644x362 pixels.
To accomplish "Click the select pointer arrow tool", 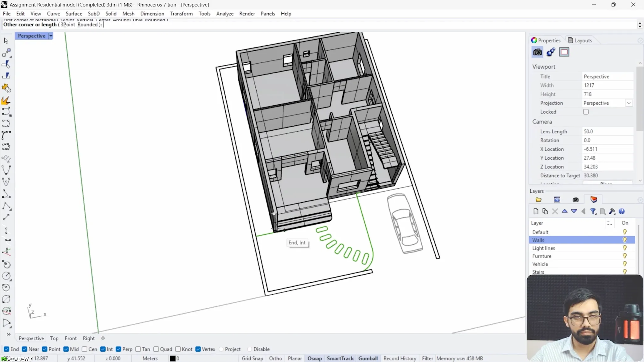I will tap(6, 40).
